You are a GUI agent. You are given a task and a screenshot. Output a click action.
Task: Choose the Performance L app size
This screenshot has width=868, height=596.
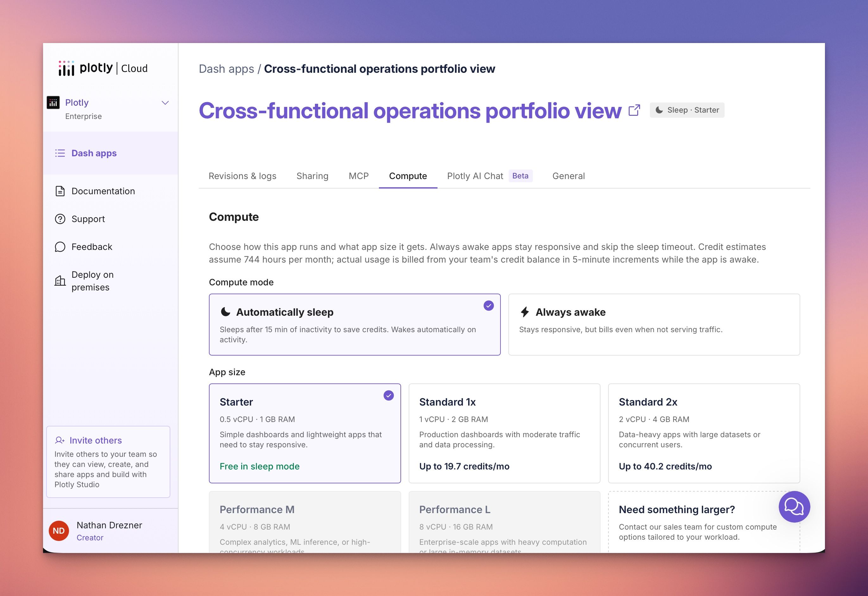click(x=504, y=522)
